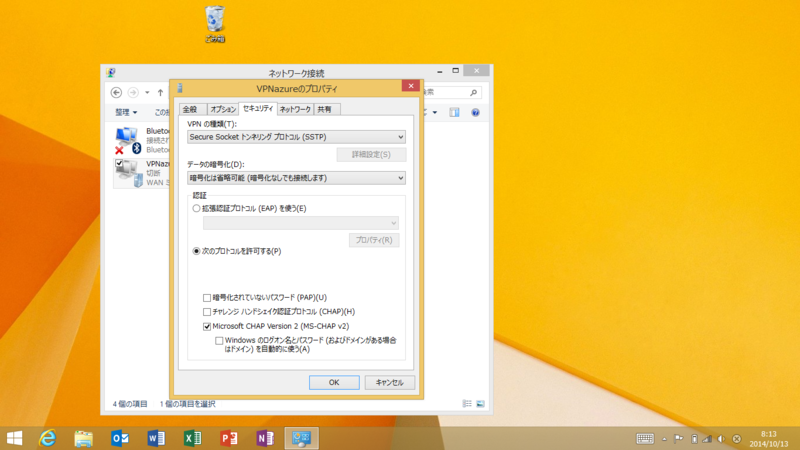This screenshot has width=800, height=450.
Task: Open the disabled EAP method dropdown
Action: [x=301, y=223]
